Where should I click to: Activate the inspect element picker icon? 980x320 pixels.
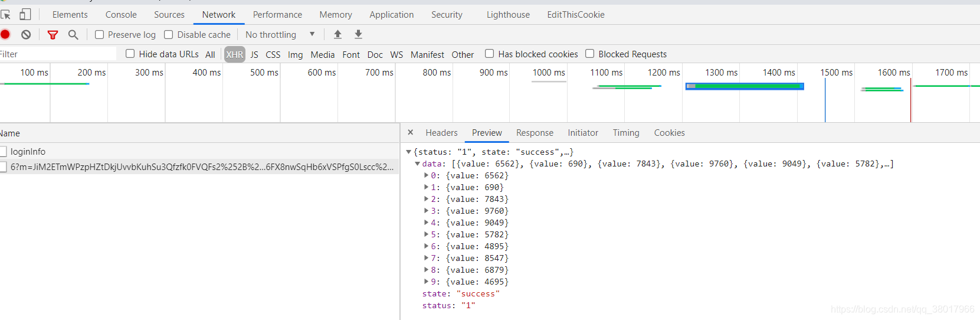[5, 15]
